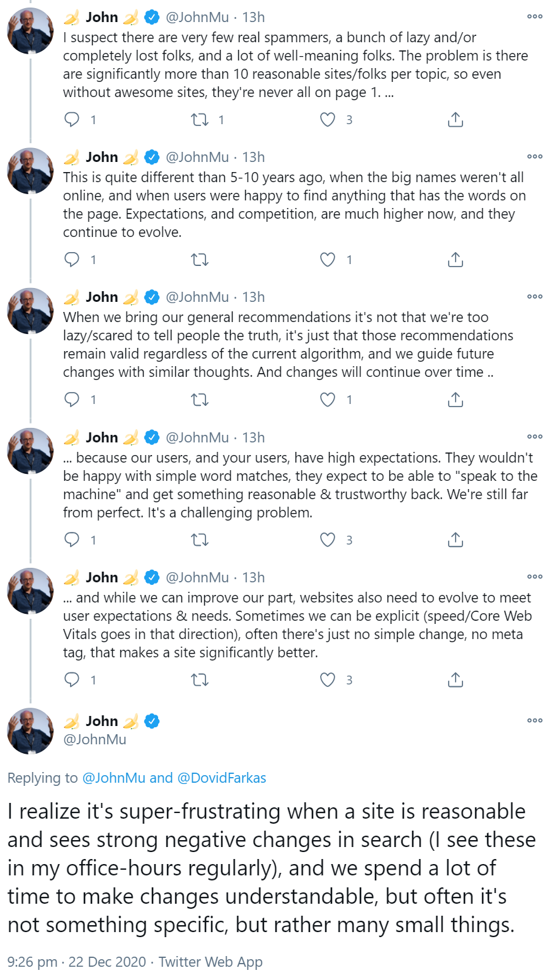Like the 'speak to the machine' tweet
Screen dimensions: 557x980
tap(328, 539)
